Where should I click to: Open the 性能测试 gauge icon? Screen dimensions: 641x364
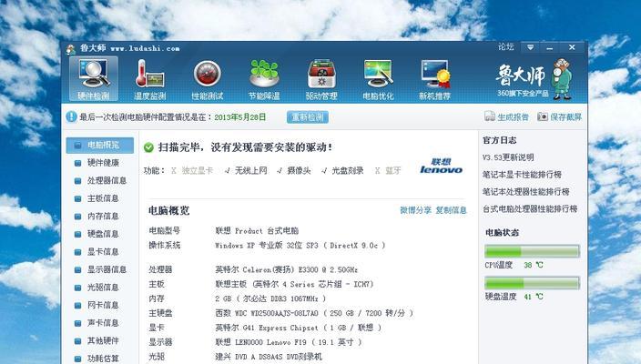(x=208, y=79)
